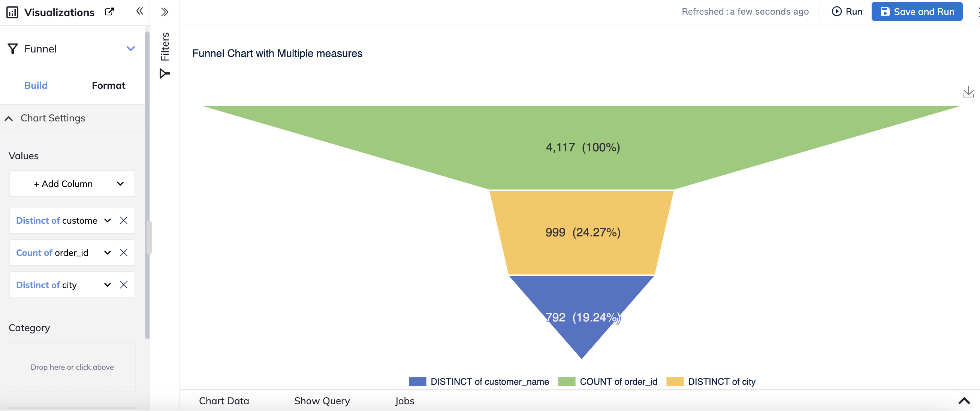Click the Filters funnel icon
This screenshot has height=411, width=980.
tap(165, 73)
